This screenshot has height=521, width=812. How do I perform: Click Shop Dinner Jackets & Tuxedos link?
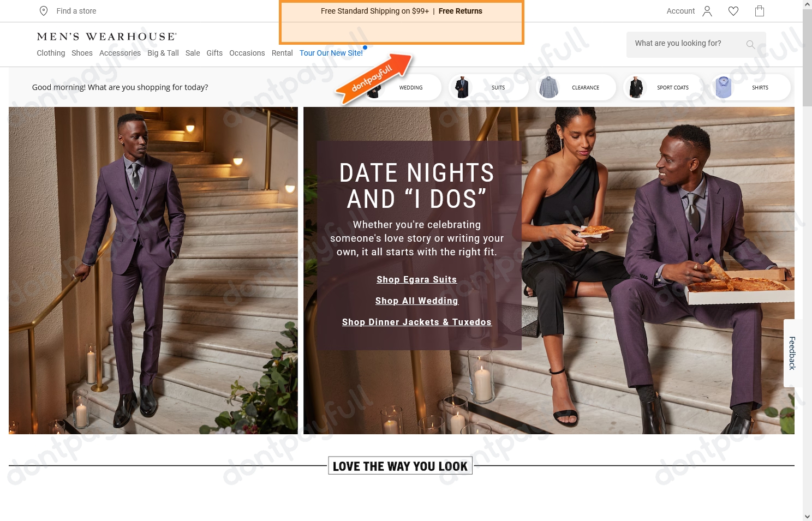[417, 322]
